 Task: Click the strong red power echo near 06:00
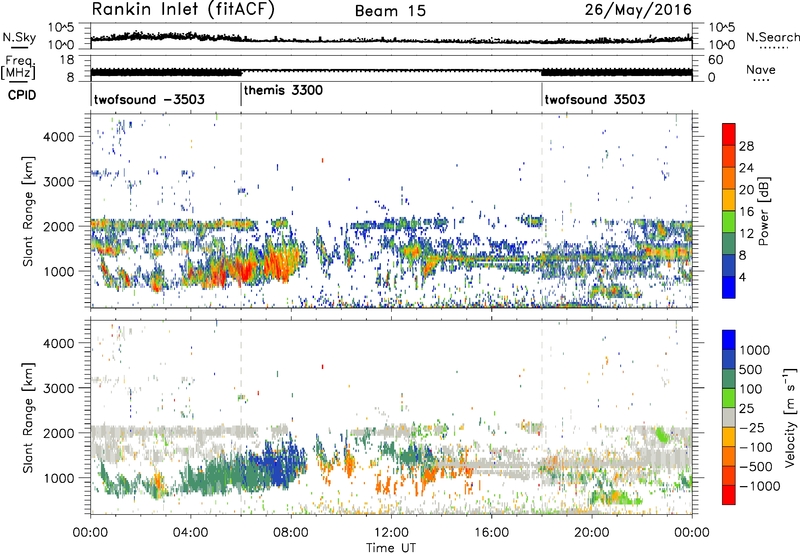coord(245,270)
